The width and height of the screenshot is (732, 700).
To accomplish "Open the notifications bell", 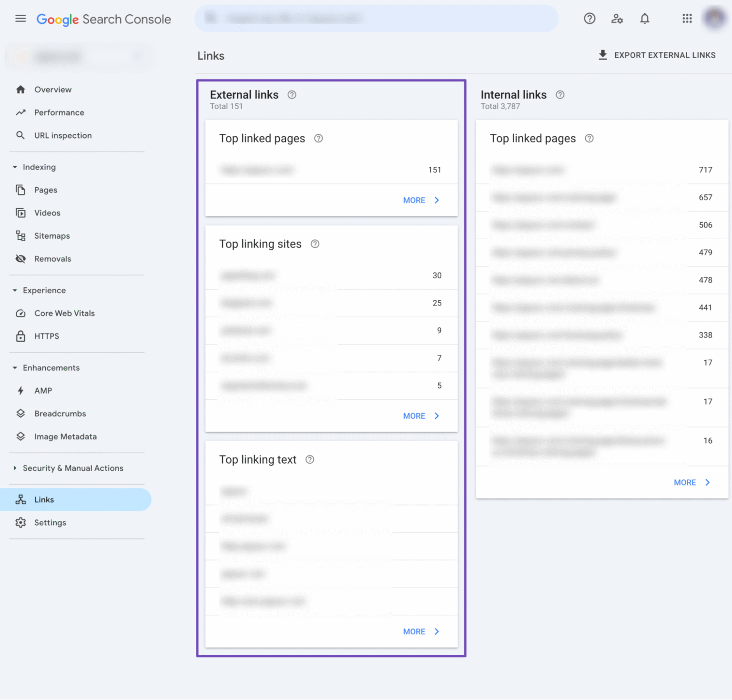I will [x=644, y=19].
